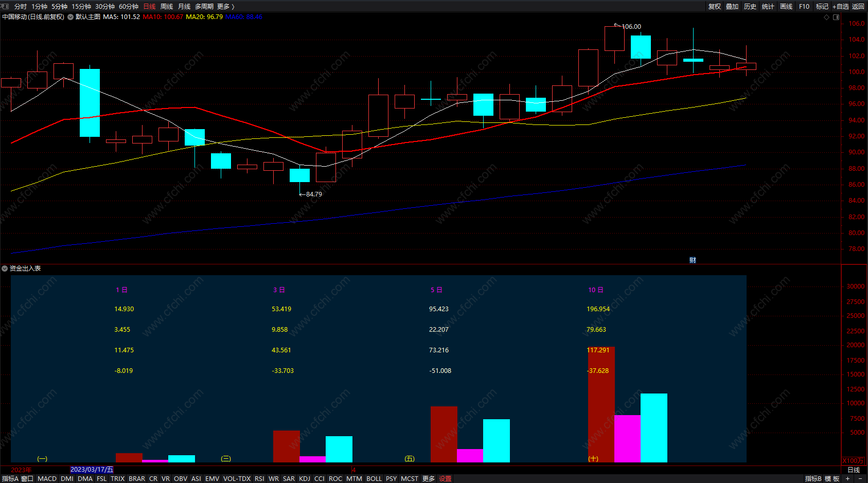Select the 1分钟 period

coord(39,7)
